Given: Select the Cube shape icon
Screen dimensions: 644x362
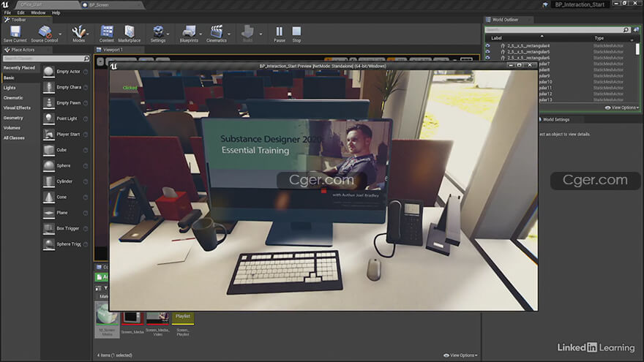Looking at the screenshot, I should (x=49, y=150).
